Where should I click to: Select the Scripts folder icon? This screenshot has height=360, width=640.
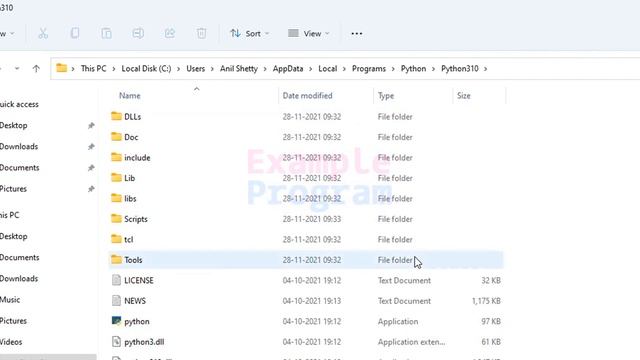point(116,218)
